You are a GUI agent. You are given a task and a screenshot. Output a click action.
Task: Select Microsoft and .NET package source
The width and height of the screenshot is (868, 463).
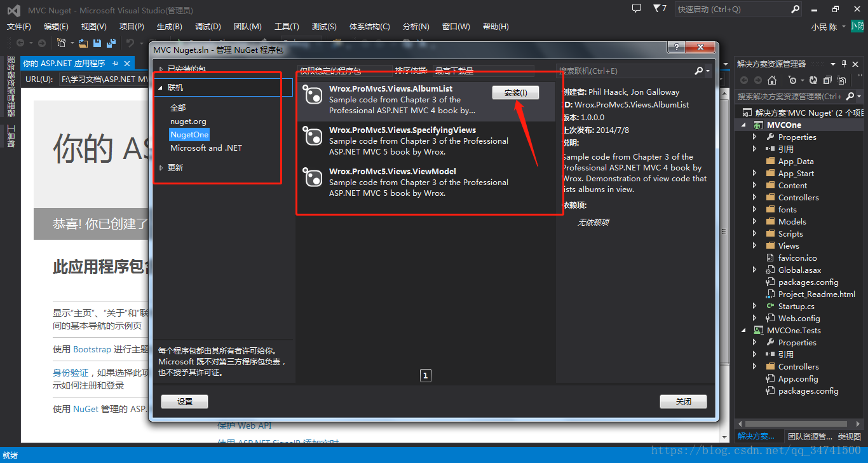pyautogui.click(x=206, y=148)
